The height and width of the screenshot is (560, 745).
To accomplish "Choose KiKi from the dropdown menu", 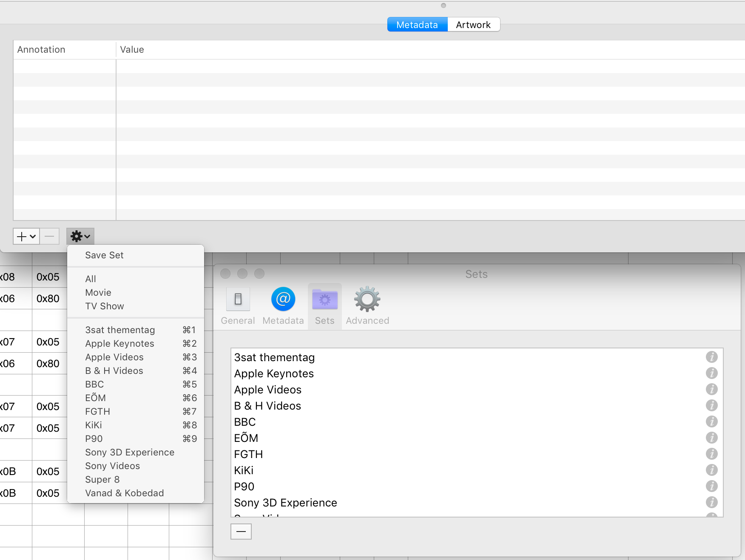I will pyautogui.click(x=136, y=425).
